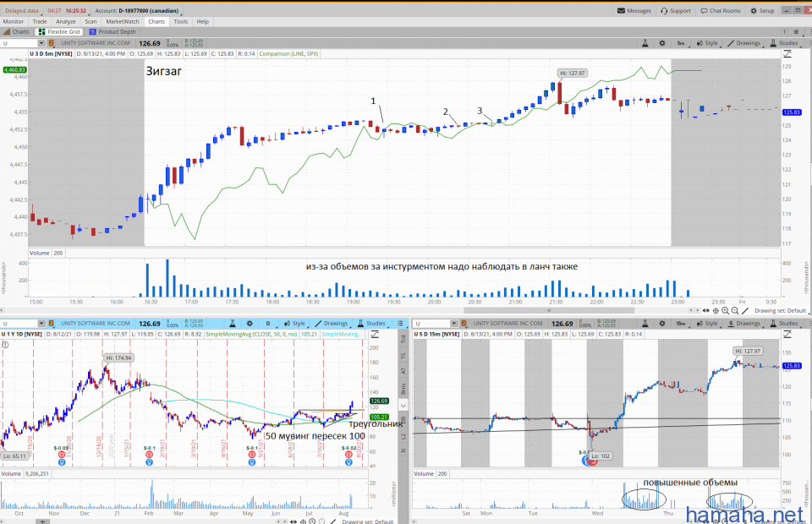Open the Analyze menu tab
812x524 pixels.
[66, 22]
